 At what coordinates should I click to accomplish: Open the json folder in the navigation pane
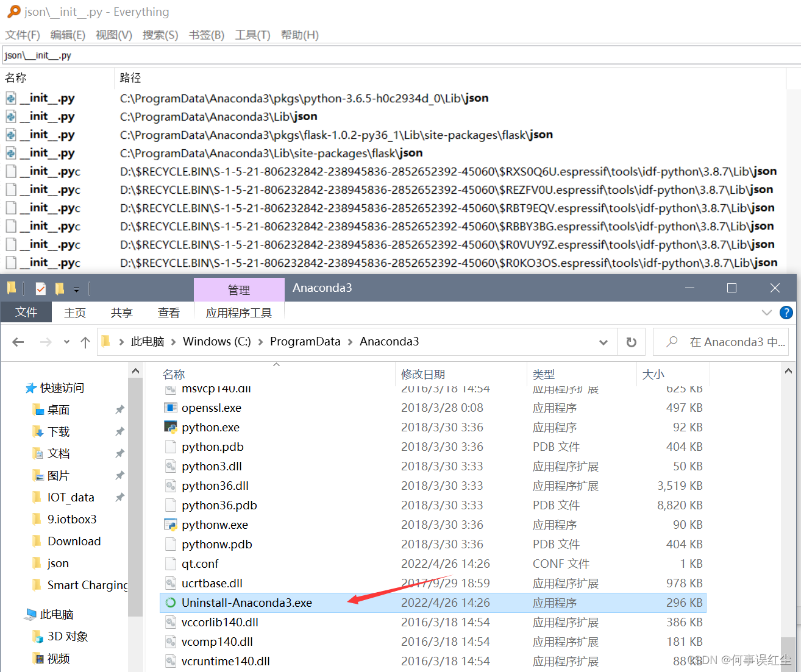58,564
